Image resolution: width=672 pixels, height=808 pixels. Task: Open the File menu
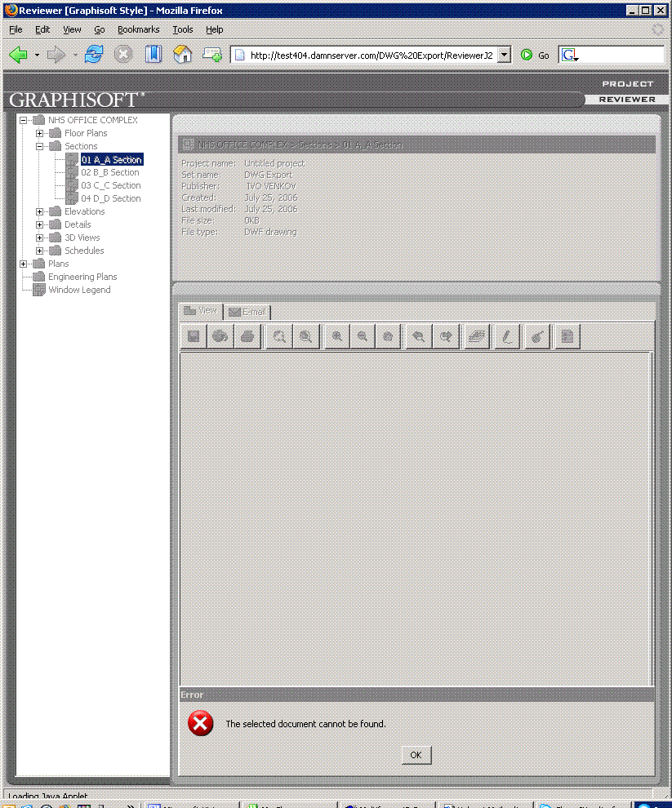point(16,29)
